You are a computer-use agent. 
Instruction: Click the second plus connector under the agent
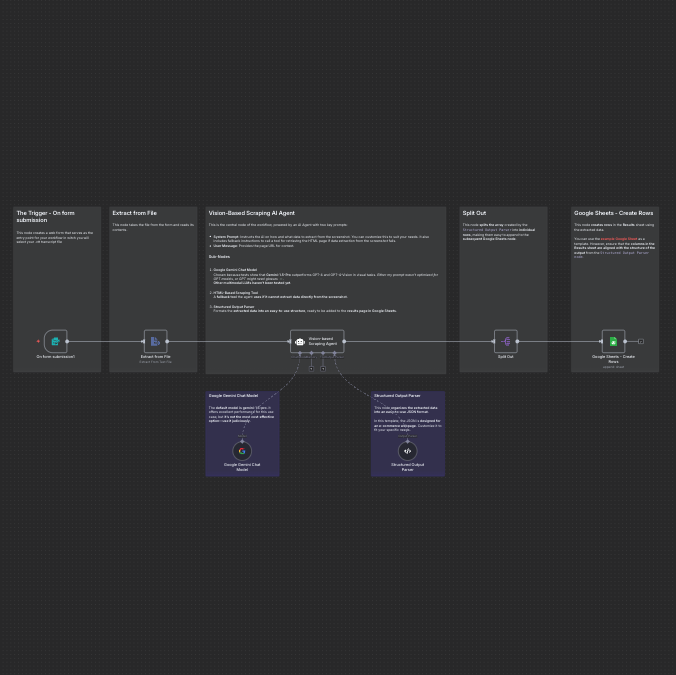coord(323,368)
